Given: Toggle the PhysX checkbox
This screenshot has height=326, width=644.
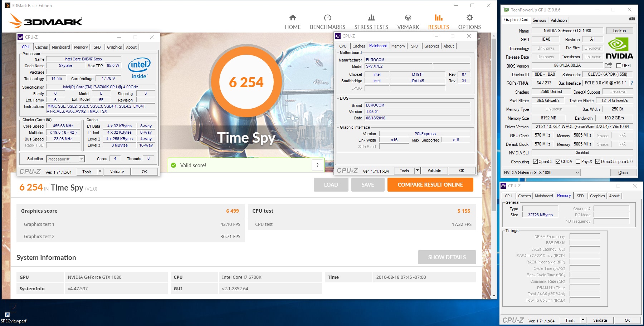Looking at the screenshot, I should coord(578,162).
